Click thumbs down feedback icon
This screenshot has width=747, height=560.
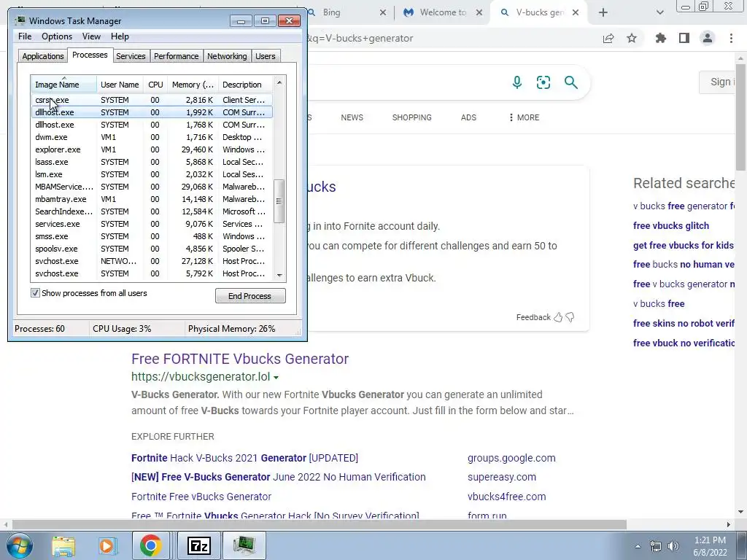[x=570, y=317]
